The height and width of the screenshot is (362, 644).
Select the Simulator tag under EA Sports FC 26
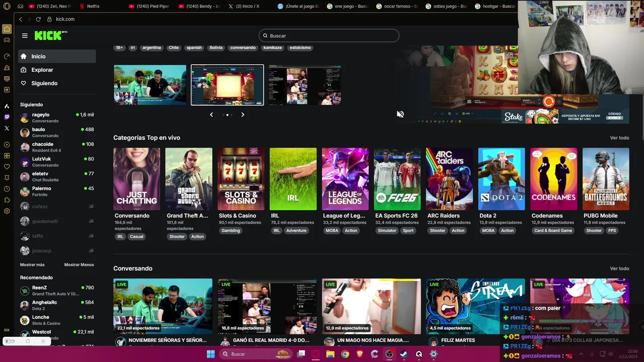point(387,231)
